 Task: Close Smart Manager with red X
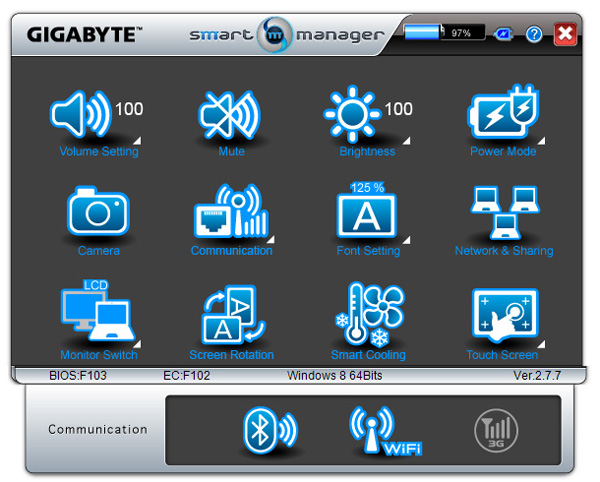click(x=565, y=34)
